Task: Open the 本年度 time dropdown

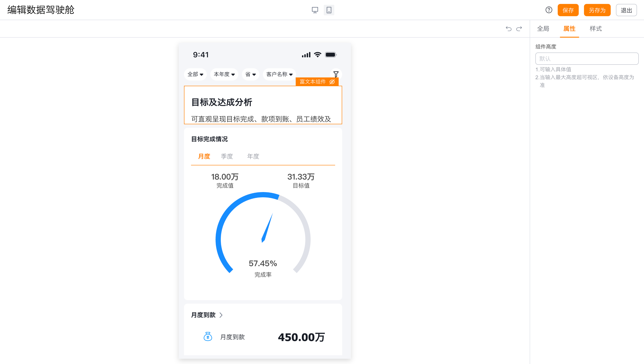Action: coord(224,74)
